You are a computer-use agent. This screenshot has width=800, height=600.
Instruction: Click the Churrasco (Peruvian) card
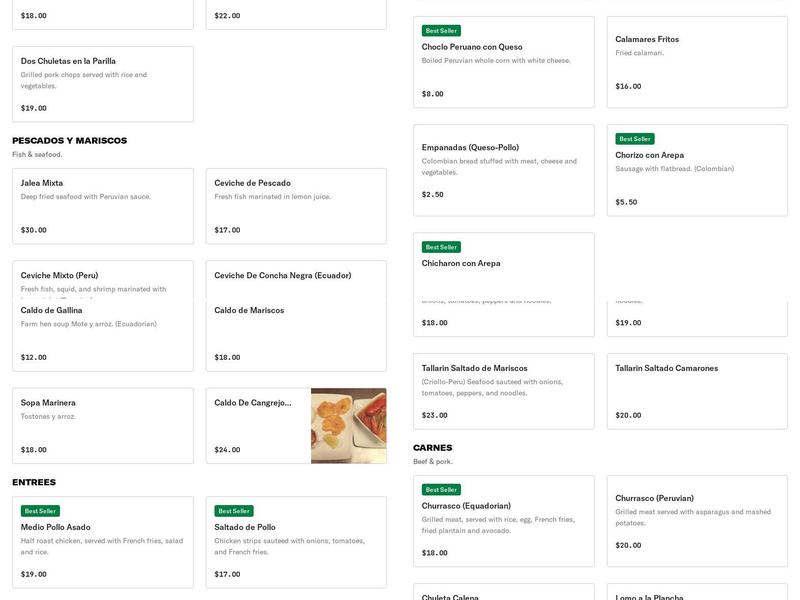coord(697,522)
